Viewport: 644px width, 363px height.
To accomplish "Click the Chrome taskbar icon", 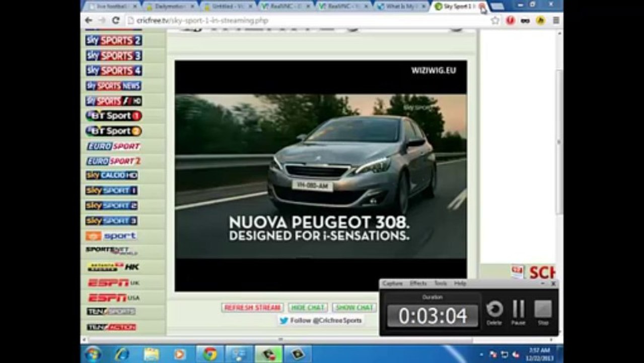I will tap(209, 354).
